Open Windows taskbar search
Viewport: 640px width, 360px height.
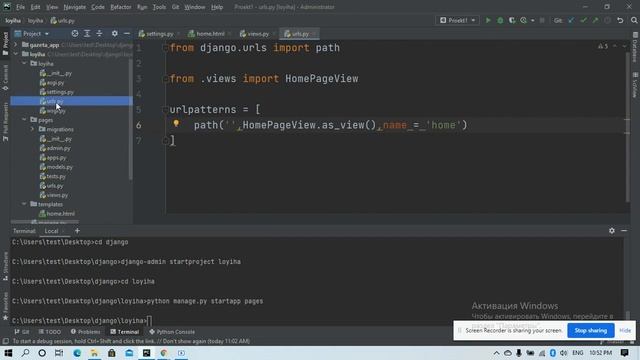point(25,353)
